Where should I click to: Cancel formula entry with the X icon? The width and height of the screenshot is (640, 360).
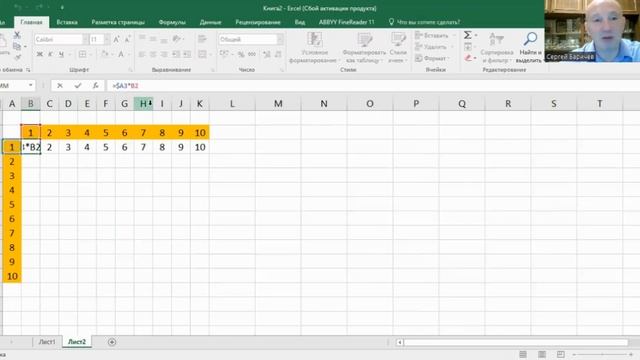[60, 85]
